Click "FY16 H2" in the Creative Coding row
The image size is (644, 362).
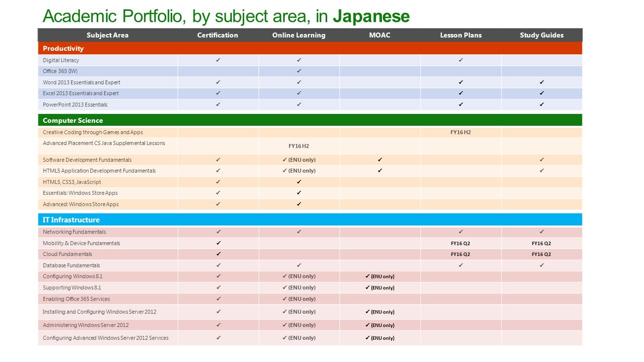point(461,132)
